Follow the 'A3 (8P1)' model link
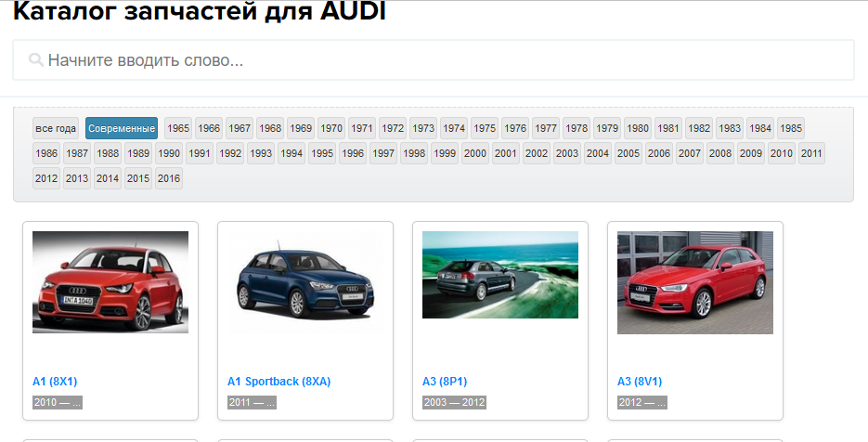Image resolution: width=868 pixels, height=442 pixels. pyautogui.click(x=445, y=382)
